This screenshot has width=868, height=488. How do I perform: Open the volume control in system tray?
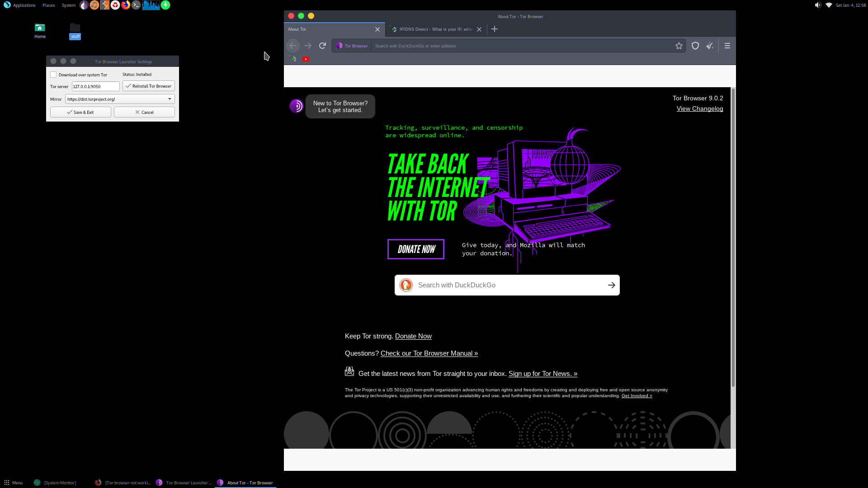point(818,5)
